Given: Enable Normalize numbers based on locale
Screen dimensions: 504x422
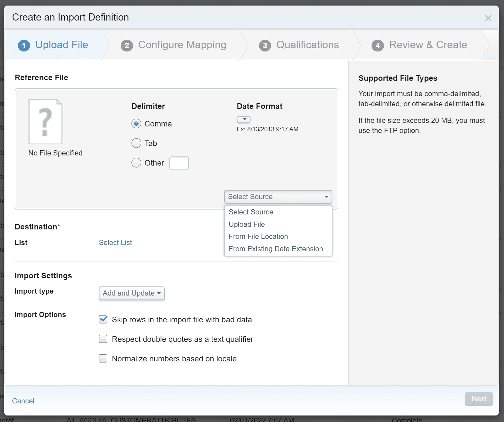Looking at the screenshot, I should point(103,359).
